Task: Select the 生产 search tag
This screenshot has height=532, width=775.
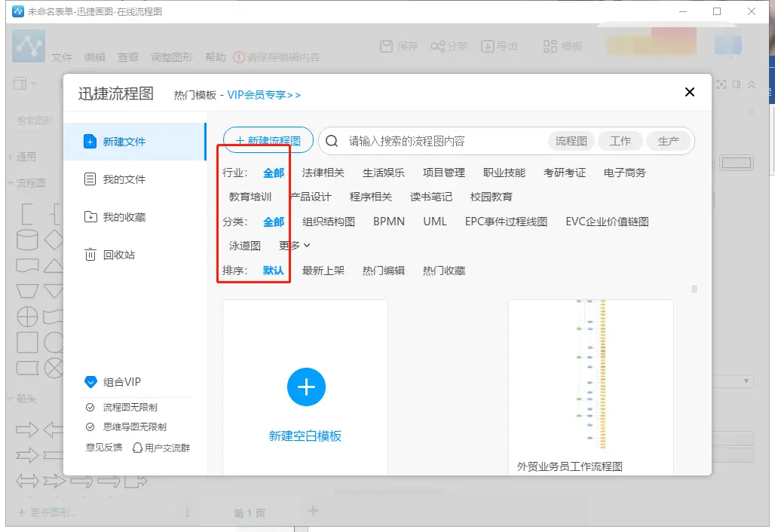Action: 668,141
